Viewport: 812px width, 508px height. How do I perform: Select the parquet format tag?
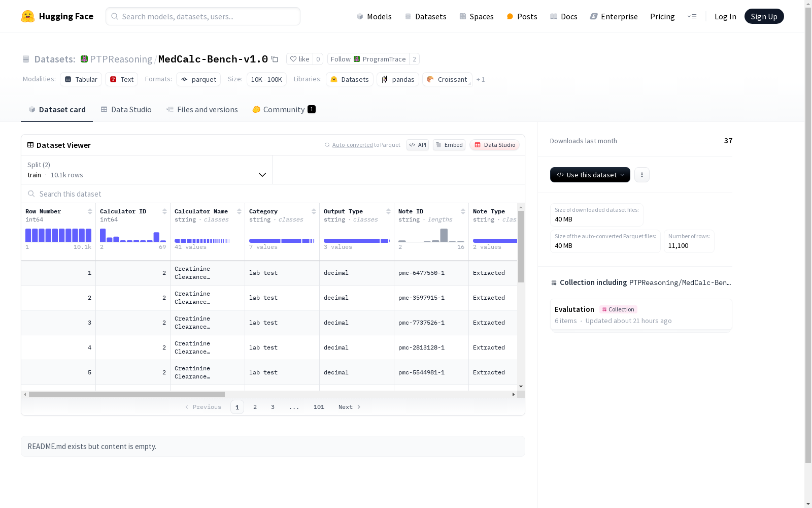pos(198,79)
